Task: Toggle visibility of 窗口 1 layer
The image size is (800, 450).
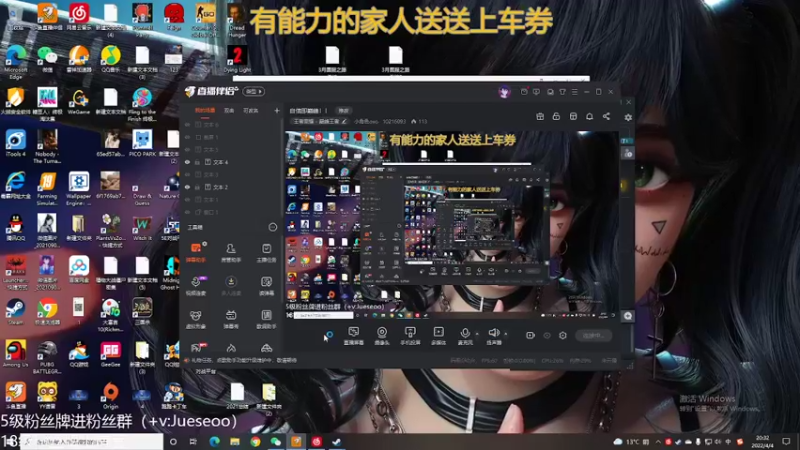Action: coord(187,212)
